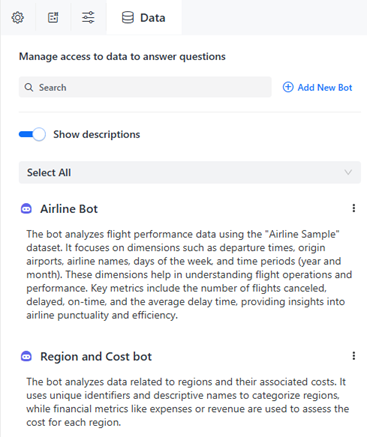
Task: Click the Region and Cost bot icon
Action: click(x=26, y=356)
